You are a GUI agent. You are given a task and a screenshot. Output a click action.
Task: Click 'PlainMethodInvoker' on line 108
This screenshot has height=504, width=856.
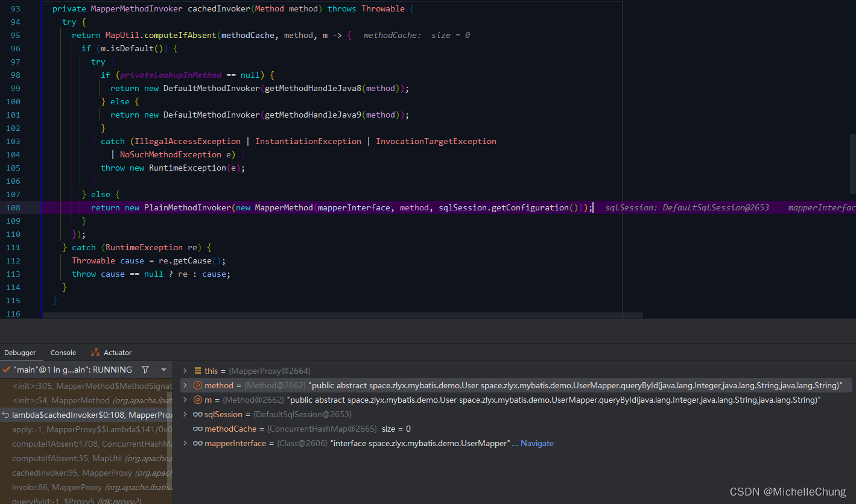click(x=188, y=207)
